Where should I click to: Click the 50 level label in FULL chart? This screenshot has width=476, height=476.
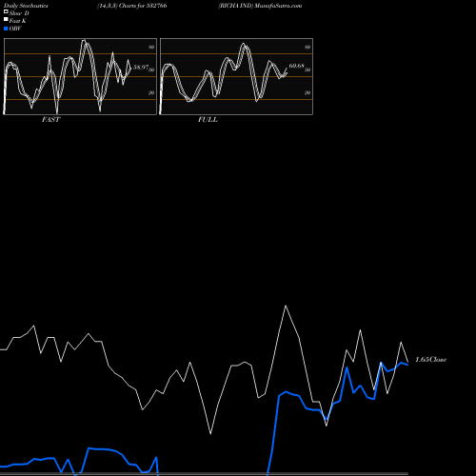point(307,69)
